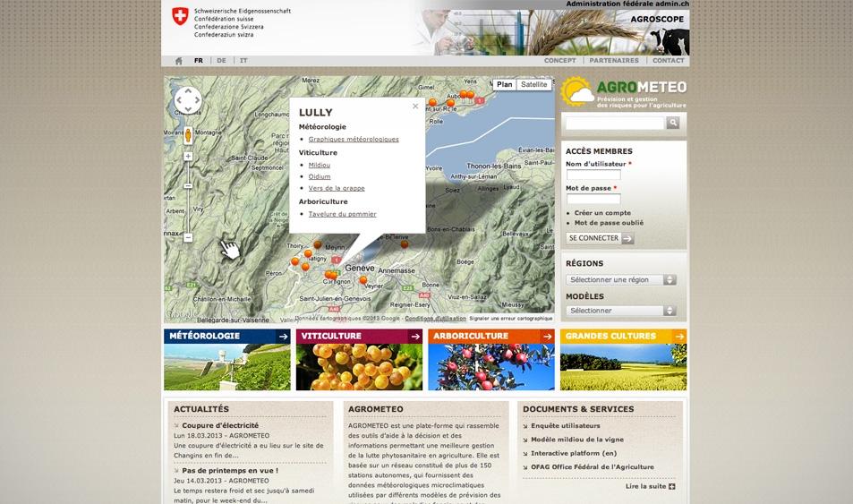Click the search magnifier button
Image resolution: width=853 pixels, height=504 pixels.
[x=673, y=123]
